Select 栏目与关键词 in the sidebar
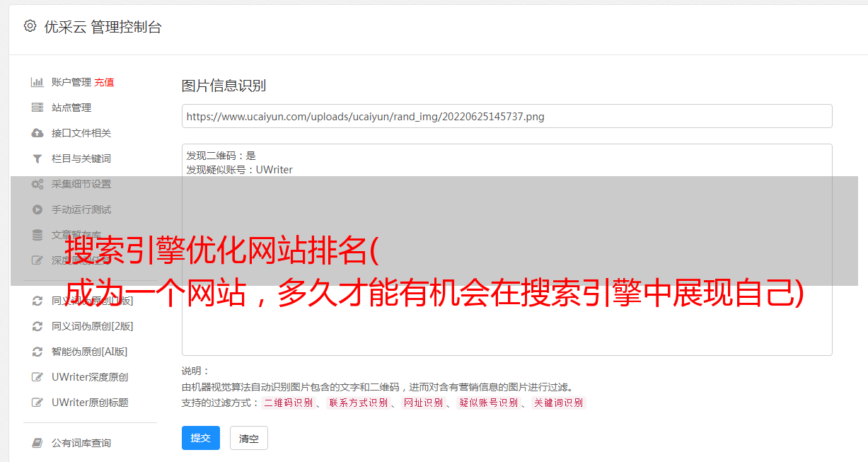 [81, 158]
